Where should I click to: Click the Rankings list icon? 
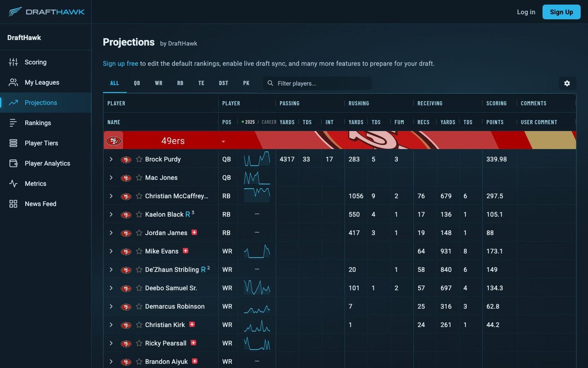13,123
